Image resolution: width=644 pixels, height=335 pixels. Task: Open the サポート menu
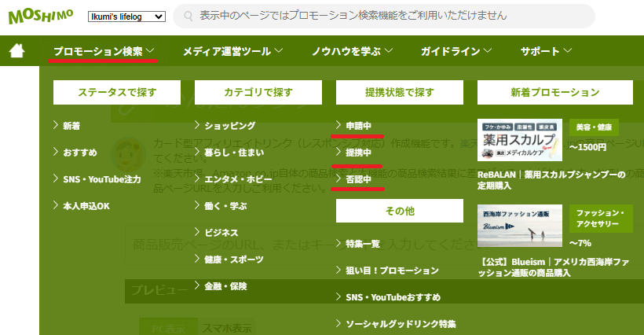pos(546,51)
